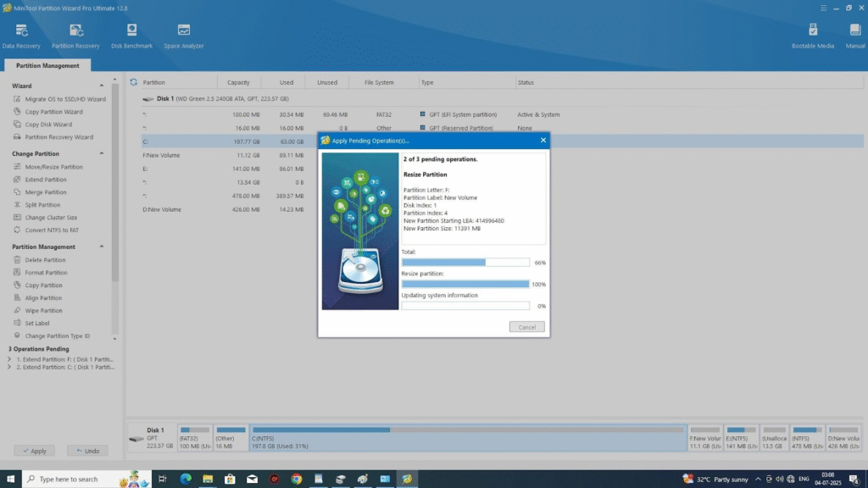Start the Copy Partition Wizard

pyautogui.click(x=48, y=112)
